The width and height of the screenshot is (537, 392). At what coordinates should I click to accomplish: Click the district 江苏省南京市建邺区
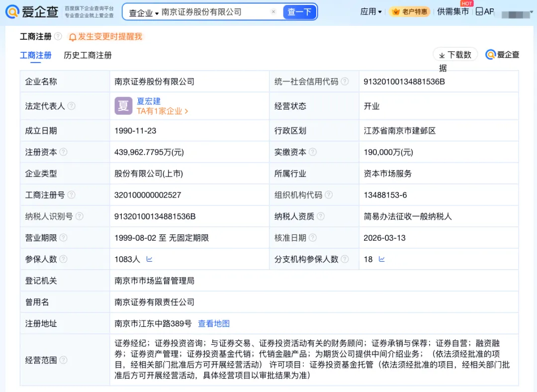click(x=400, y=130)
